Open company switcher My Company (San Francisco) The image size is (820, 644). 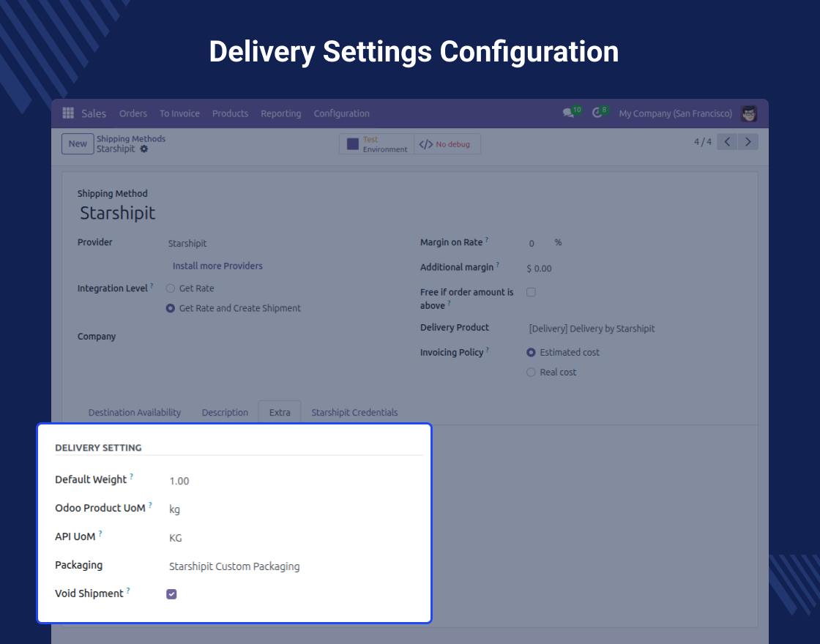pyautogui.click(x=676, y=113)
